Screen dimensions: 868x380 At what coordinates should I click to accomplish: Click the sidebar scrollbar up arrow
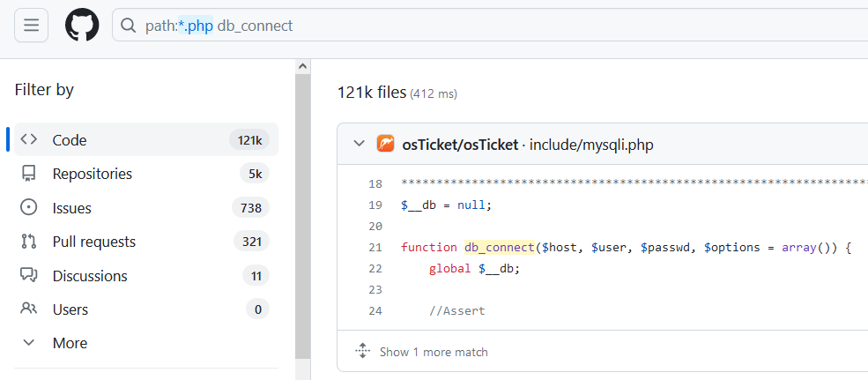[x=303, y=66]
